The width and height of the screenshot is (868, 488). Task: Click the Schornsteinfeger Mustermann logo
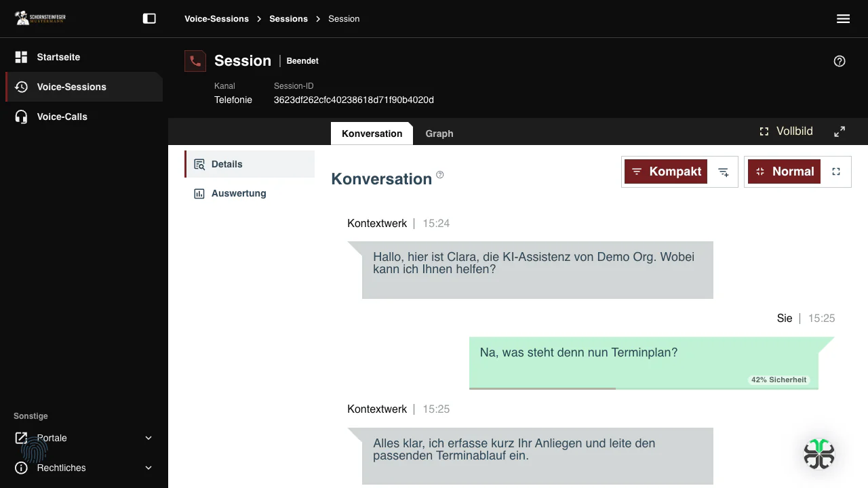click(x=41, y=18)
